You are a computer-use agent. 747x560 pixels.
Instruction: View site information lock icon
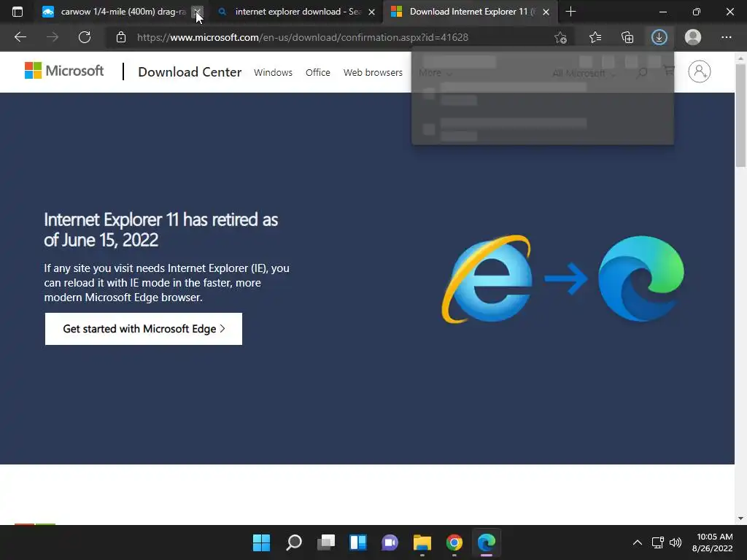coord(121,37)
